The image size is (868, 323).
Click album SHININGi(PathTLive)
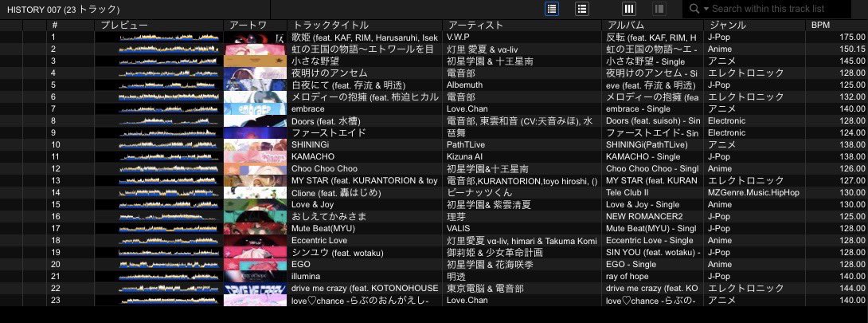(647, 144)
